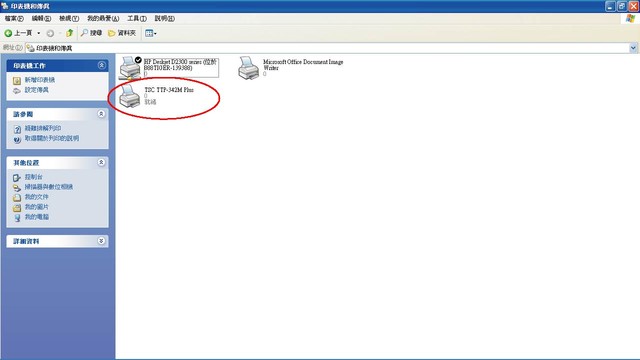Expand the address bar dropdown arrow
640x360 pixels.
[x=633, y=48]
